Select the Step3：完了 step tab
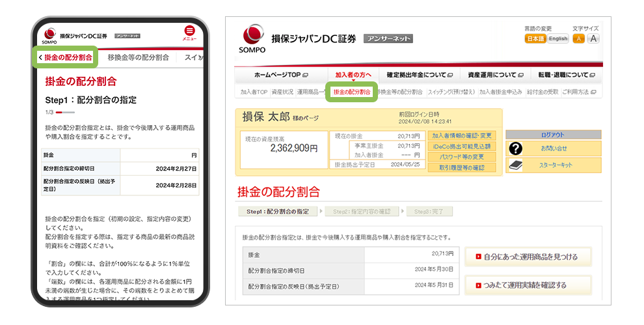Viewport: 644px width, 325px height. tap(429, 212)
